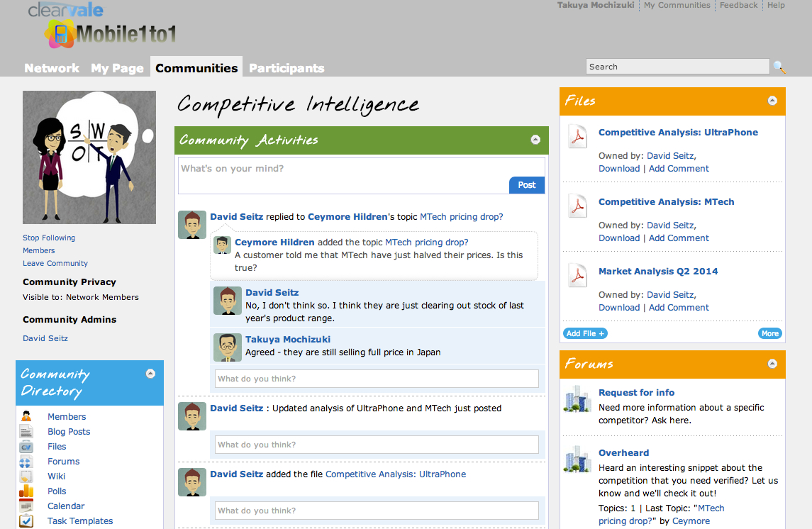The width and height of the screenshot is (812, 529).
Task: Download Competitive Analysis: UltraPhone file
Action: (x=619, y=168)
